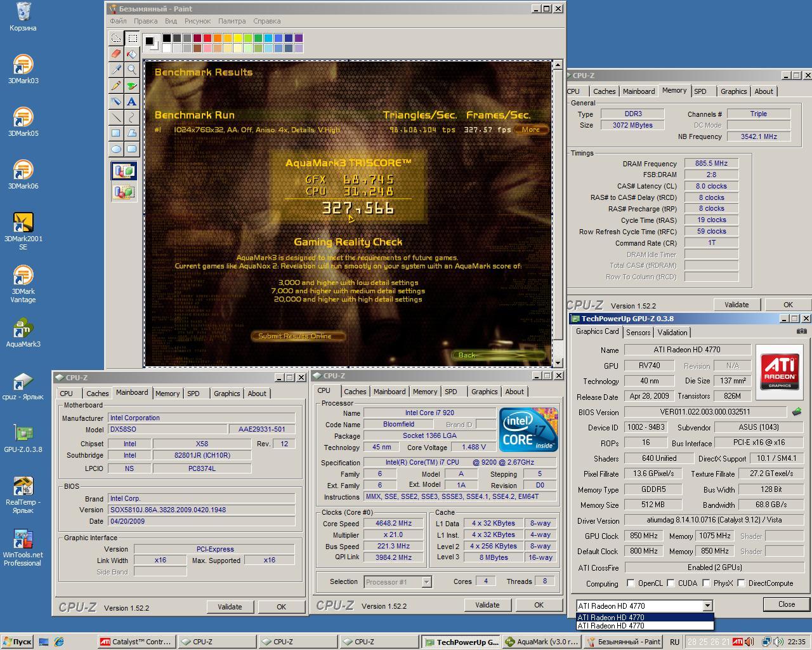The width and height of the screenshot is (812, 650).
Task: Open Caches tab in CPU-Z processor window
Action: coord(355,392)
